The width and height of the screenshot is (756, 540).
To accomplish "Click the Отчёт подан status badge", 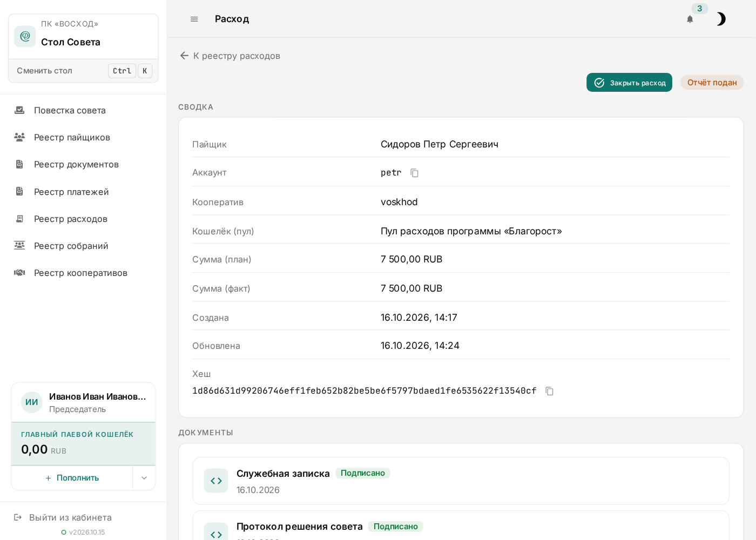I will [x=712, y=83].
